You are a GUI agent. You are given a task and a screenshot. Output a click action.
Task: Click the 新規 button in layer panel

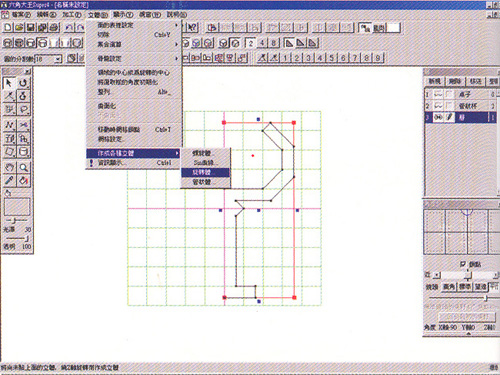pyautogui.click(x=434, y=81)
